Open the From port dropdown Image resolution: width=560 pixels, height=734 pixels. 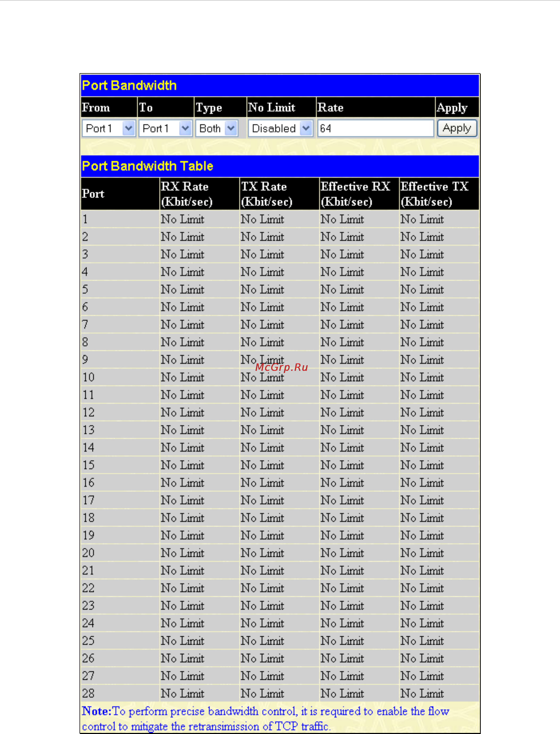109,128
